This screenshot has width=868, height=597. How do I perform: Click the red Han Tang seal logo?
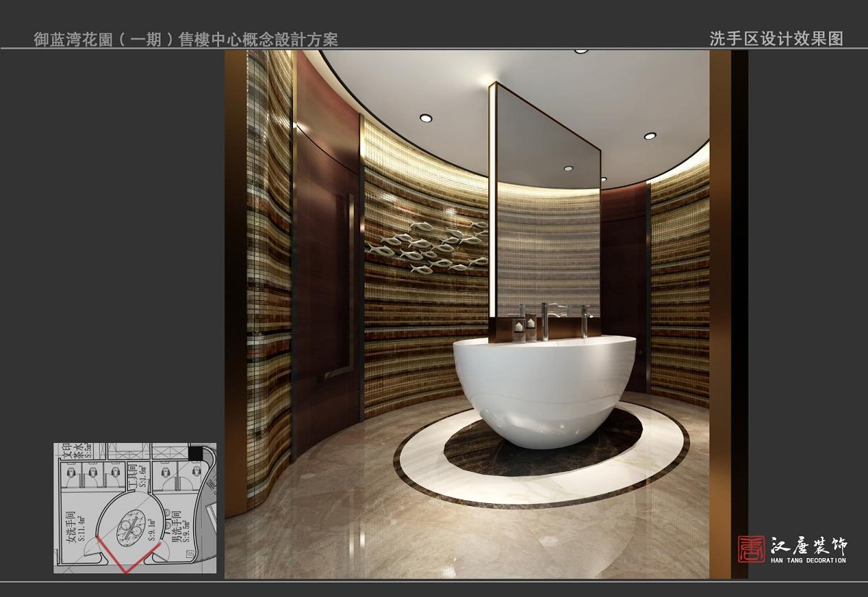pos(749,549)
